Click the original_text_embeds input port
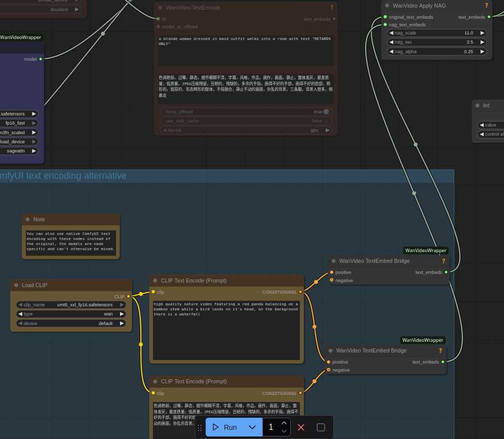This screenshot has height=439, width=504. (x=385, y=17)
